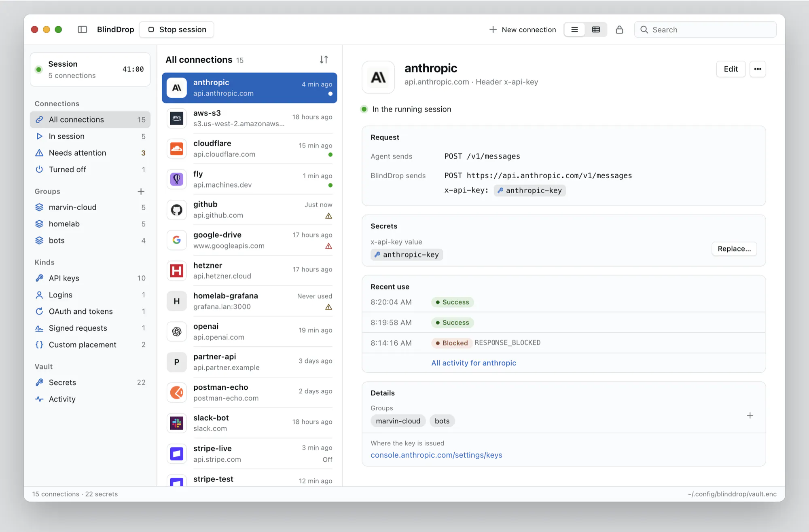Image resolution: width=809 pixels, height=532 pixels.
Task: Click the RESPONSE_BLOCKED reason text
Action: (507, 343)
